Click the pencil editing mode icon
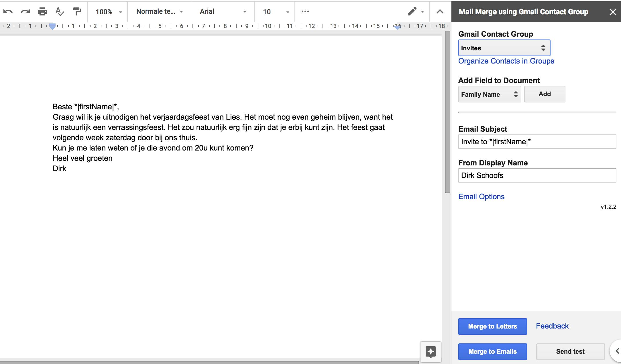The height and width of the screenshot is (364, 621). [412, 11]
